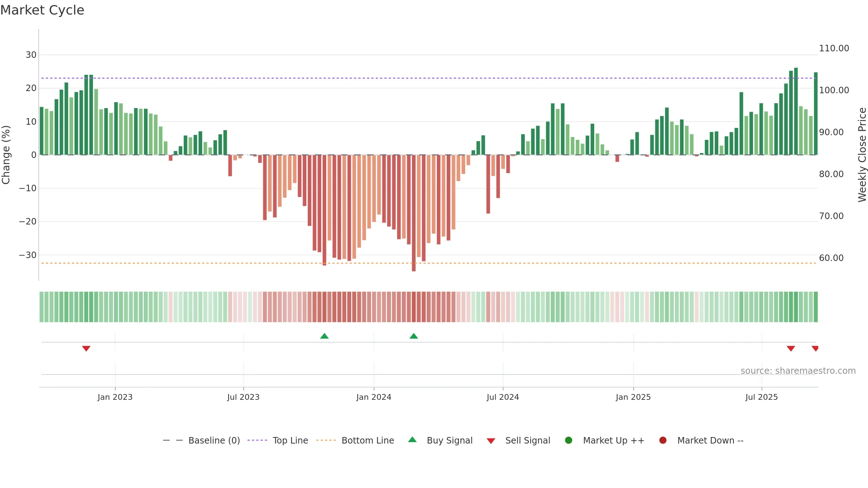
Task: Click the purple dotted Top Line legend sample
Action: tap(257, 440)
